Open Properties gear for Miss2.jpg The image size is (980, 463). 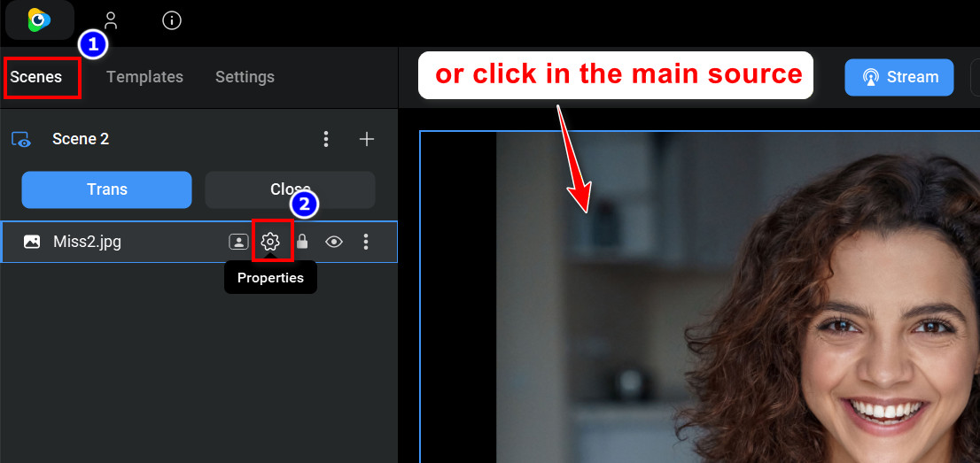point(270,241)
